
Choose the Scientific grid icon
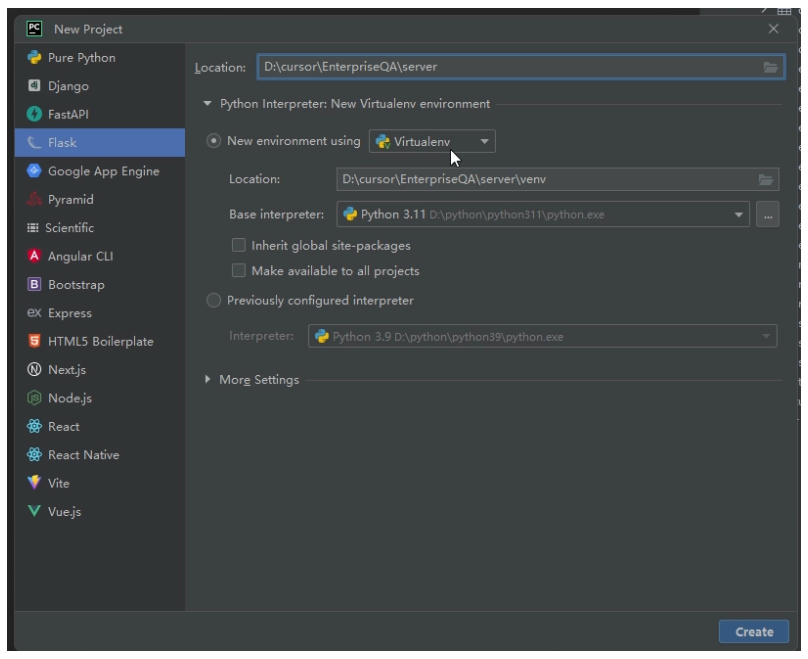[32, 227]
